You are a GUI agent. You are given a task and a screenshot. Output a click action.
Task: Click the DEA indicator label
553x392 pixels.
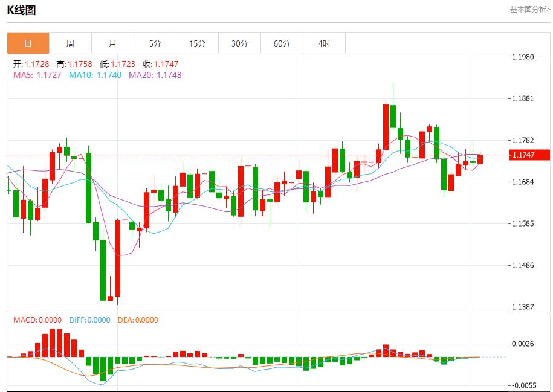pos(138,321)
